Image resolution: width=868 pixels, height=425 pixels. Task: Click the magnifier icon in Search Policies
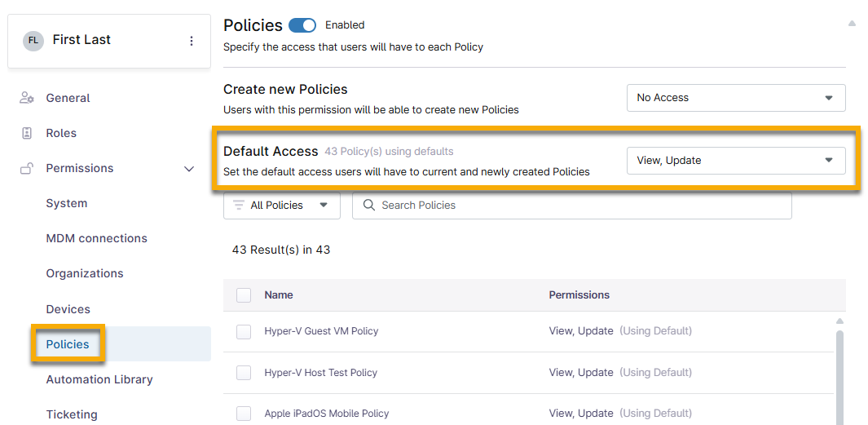coord(368,206)
